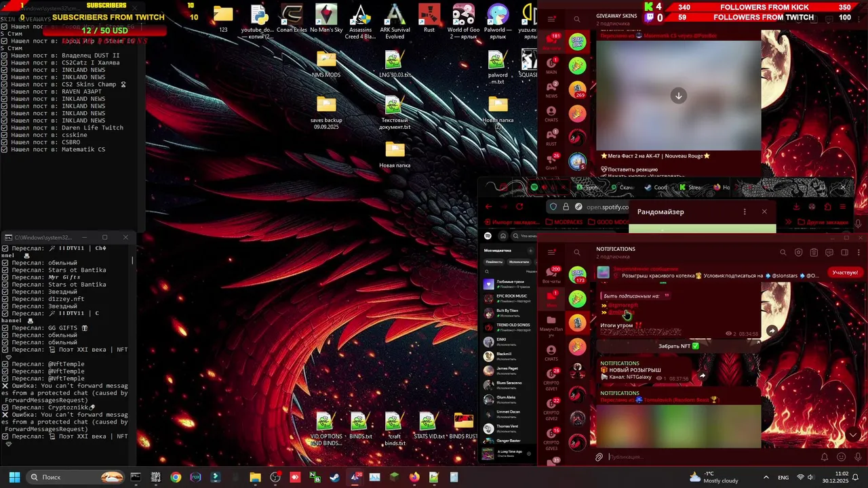The height and width of the screenshot is (488, 868).
Task: Open STATS VID.txt file on desktop
Action: 429,426
